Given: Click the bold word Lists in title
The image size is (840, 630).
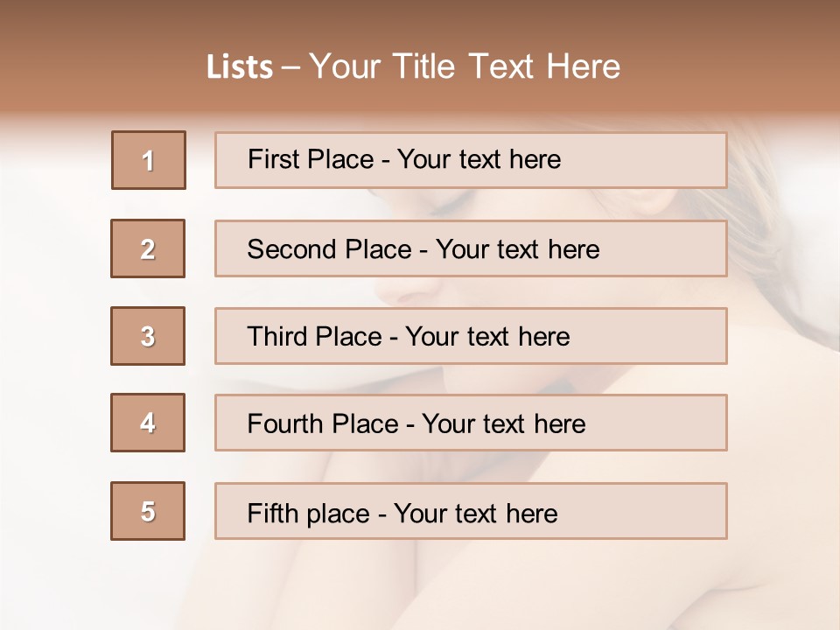Looking at the screenshot, I should click(240, 66).
